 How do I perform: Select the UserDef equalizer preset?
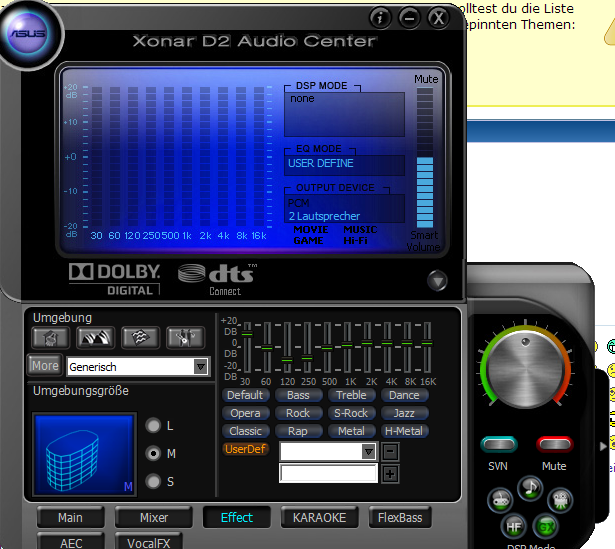tap(246, 449)
